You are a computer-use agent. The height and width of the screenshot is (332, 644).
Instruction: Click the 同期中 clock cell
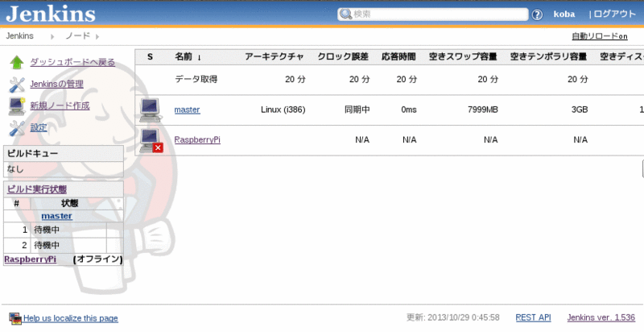pos(357,110)
